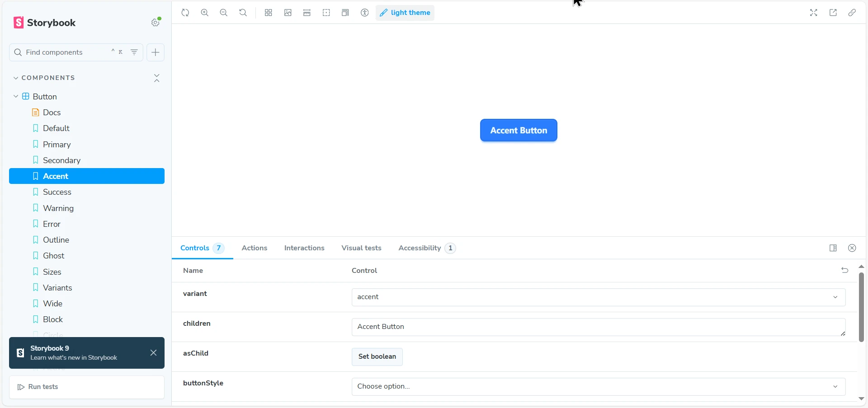Toggle the grid background view
This screenshot has width=868, height=408.
coord(269,13)
